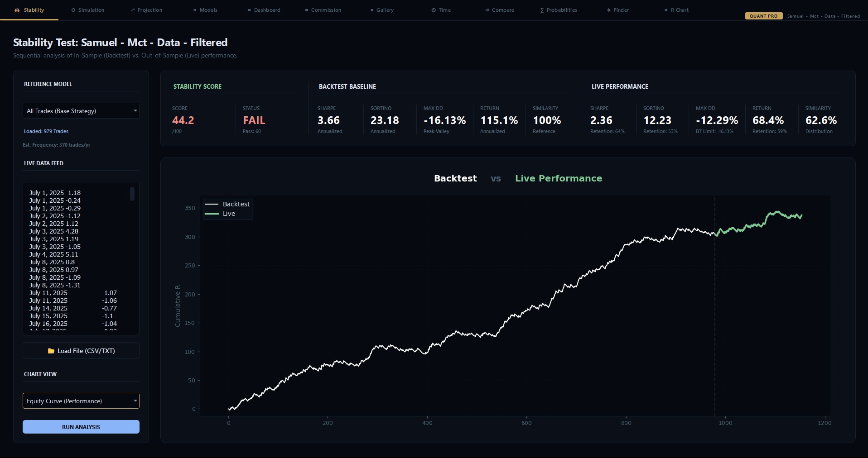868x458 pixels.
Task: Click 'Est. Frequency: 370 trades/yr' text
Action: click(x=57, y=145)
